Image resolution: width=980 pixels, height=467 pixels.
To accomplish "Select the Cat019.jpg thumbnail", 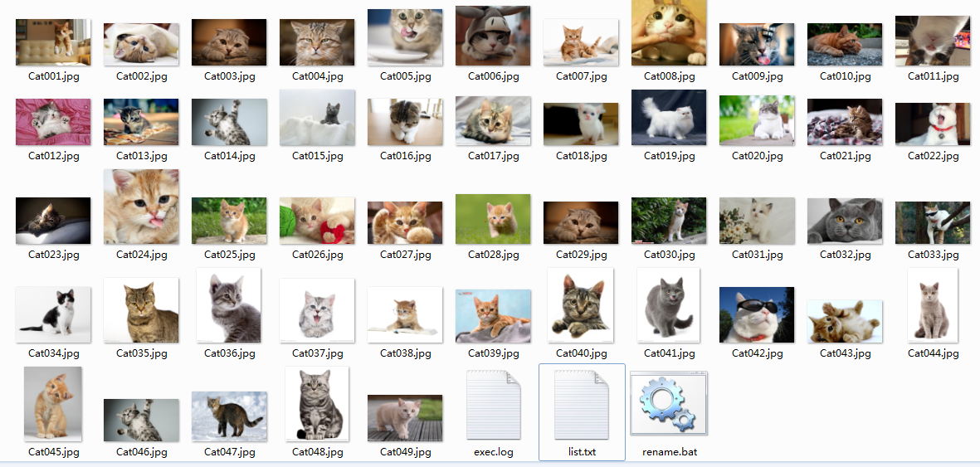I will point(669,118).
